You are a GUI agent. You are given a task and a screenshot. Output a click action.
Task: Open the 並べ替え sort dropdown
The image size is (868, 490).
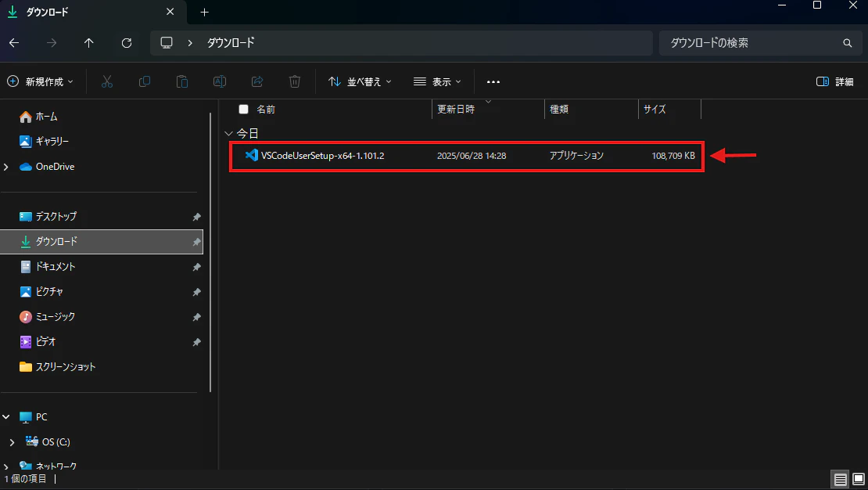tap(359, 81)
